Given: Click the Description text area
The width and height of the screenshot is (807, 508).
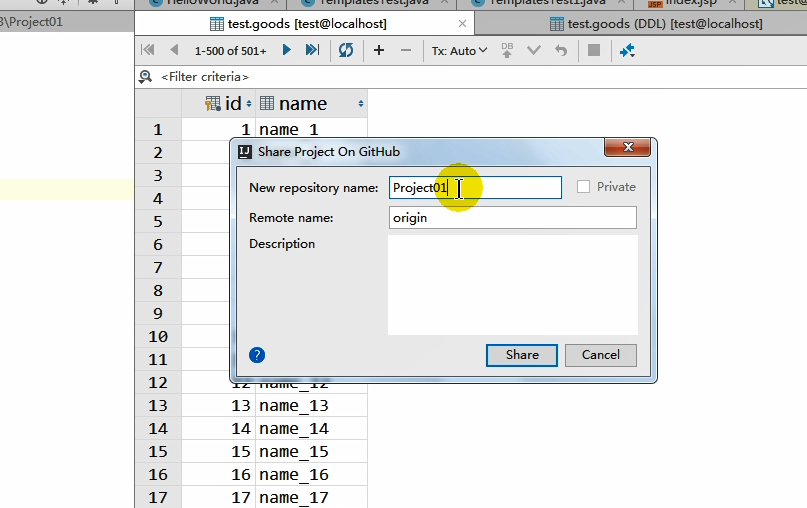Looking at the screenshot, I should click(x=513, y=285).
